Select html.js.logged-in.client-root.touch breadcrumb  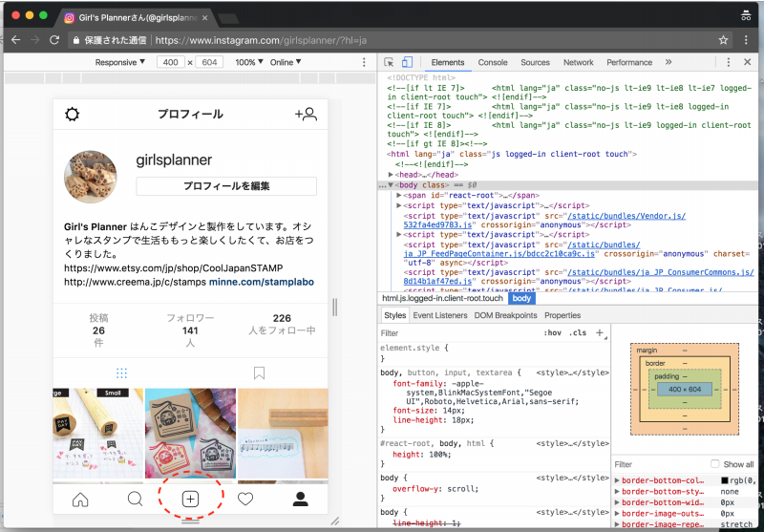[442, 298]
